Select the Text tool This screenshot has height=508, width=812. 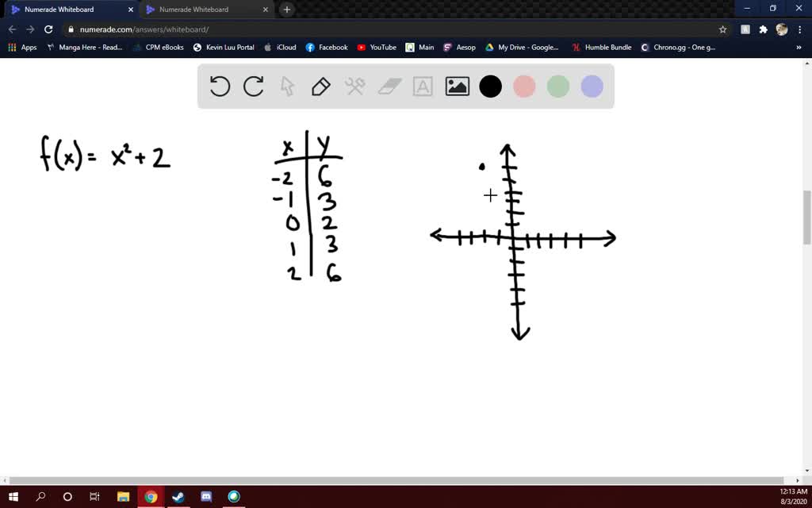tap(422, 87)
